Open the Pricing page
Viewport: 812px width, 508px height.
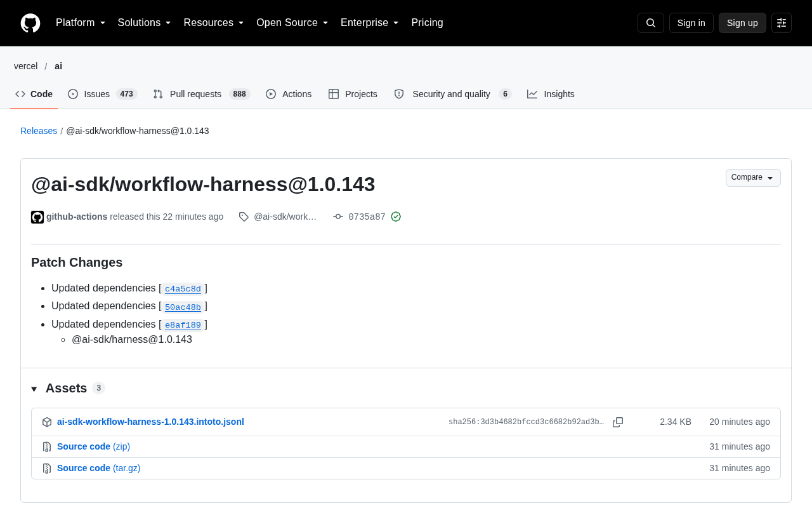[x=427, y=23]
